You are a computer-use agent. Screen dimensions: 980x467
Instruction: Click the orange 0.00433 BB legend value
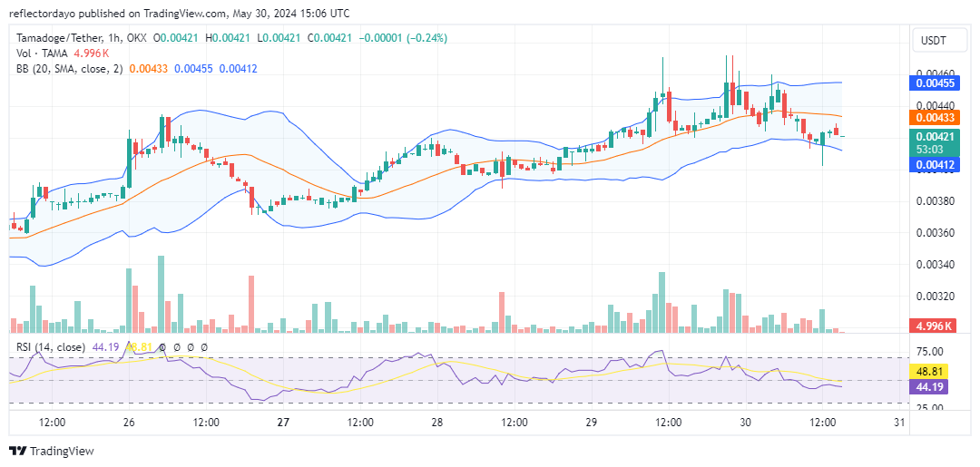(x=149, y=69)
